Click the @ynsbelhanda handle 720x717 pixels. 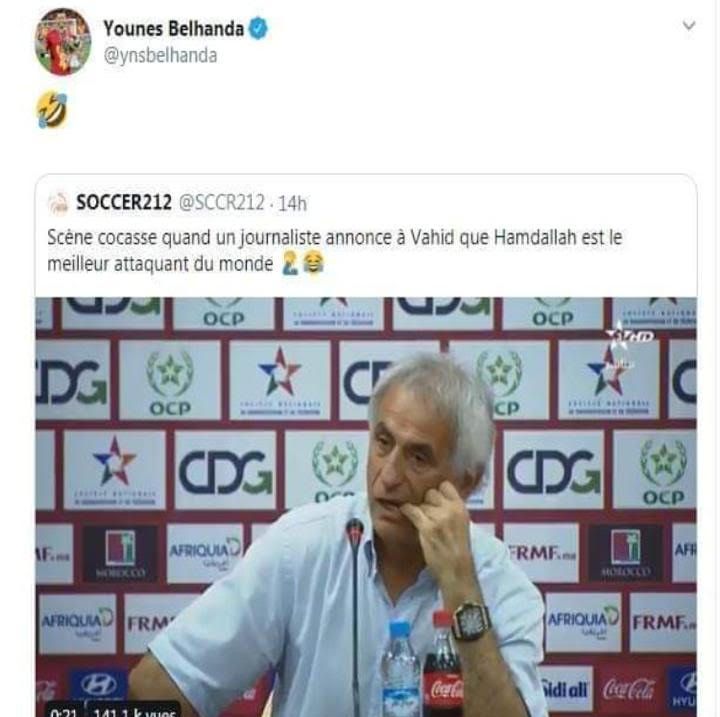[160, 56]
